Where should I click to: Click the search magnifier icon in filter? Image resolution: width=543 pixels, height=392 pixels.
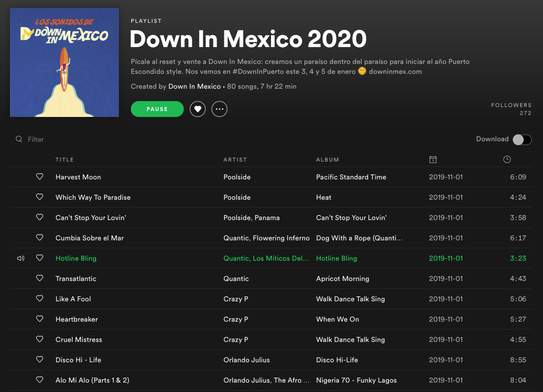click(19, 139)
